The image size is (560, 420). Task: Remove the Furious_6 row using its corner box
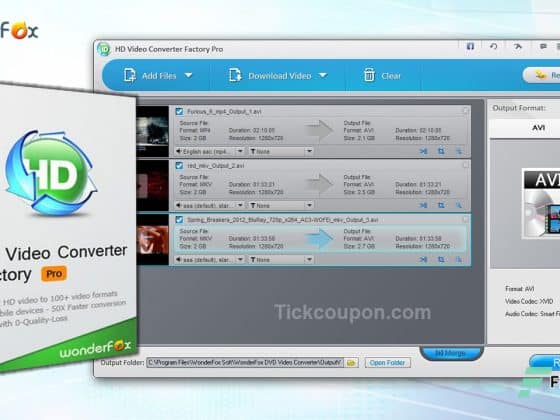coord(466,111)
